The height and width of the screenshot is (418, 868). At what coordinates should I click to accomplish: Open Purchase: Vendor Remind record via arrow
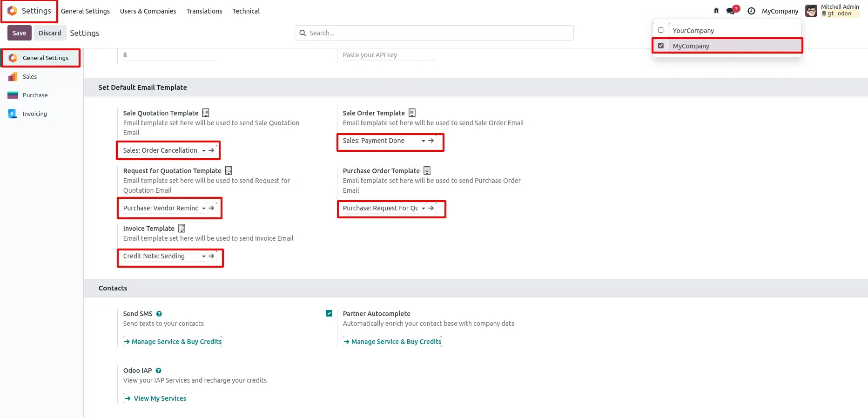pyautogui.click(x=212, y=208)
